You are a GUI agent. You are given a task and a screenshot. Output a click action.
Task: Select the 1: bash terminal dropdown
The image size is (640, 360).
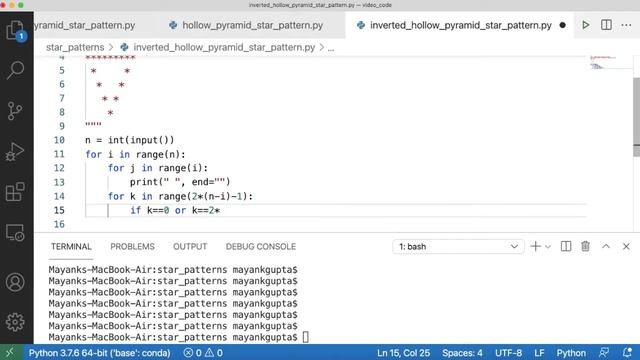click(458, 247)
